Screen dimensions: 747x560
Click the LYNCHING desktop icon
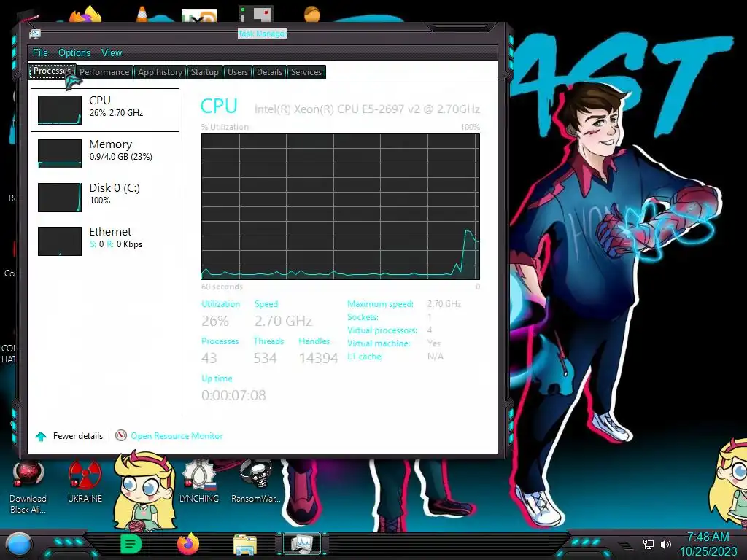click(x=198, y=481)
